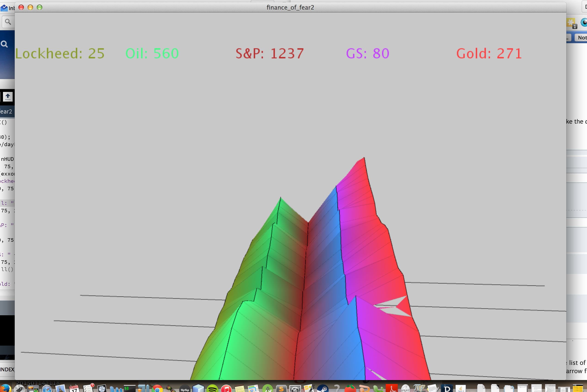Viewport: 587px width, 392px height.
Task: Open Sublime Text dock icon
Action: tap(281, 389)
